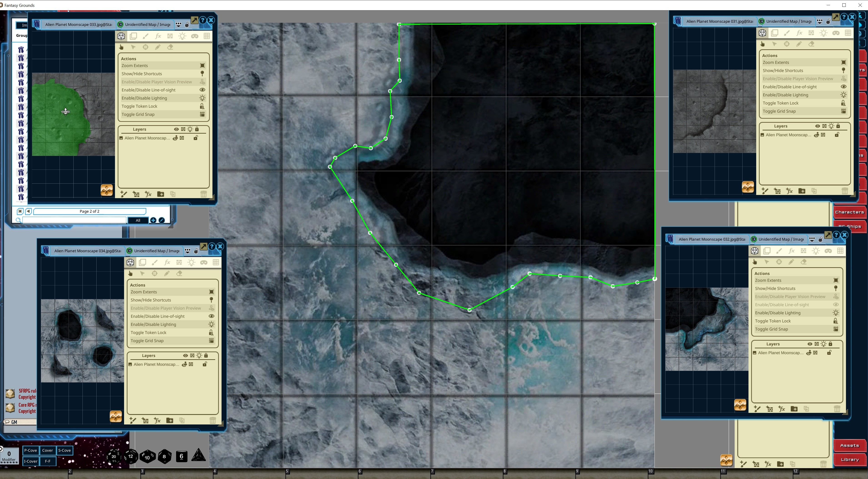868x479 pixels.
Task: Click the delete icon under Moonscape 032 Layers panel
Action: click(837, 409)
